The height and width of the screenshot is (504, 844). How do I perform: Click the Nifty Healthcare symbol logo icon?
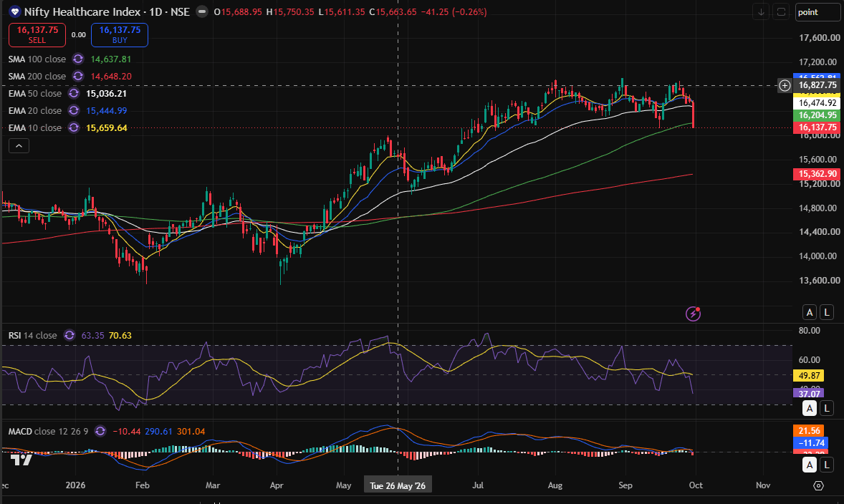point(14,12)
